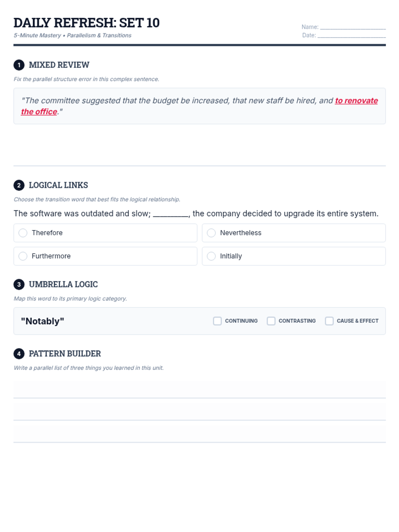This screenshot has width=399, height=532.
Task: Check the CONTINUING checkbox
Action: (x=217, y=321)
